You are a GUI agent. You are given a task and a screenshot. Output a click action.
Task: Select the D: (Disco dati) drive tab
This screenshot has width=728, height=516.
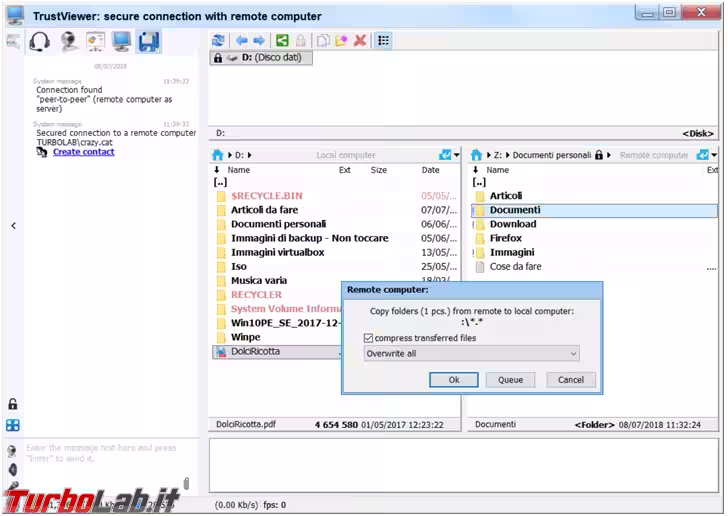point(262,58)
